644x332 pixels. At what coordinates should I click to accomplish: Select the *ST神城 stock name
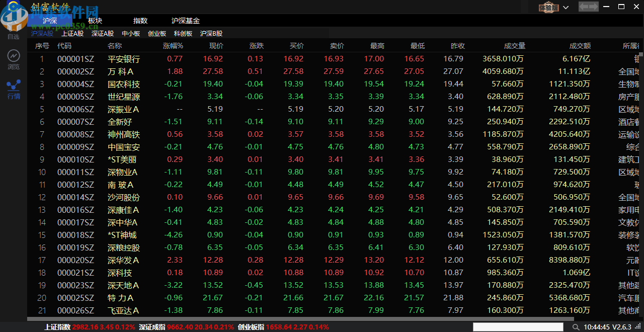pyautogui.click(x=122, y=235)
